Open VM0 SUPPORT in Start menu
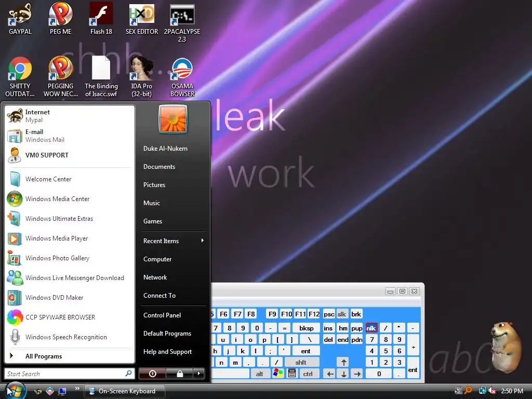 tap(70, 155)
